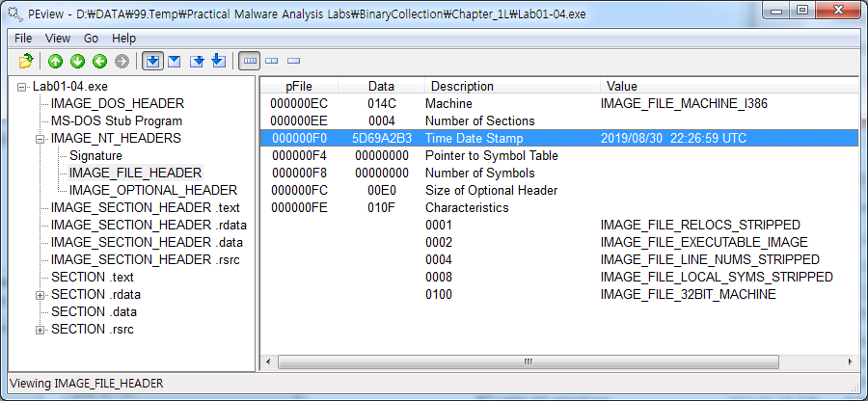
Task: Click the green back arrow toolbar button
Action: 99,61
